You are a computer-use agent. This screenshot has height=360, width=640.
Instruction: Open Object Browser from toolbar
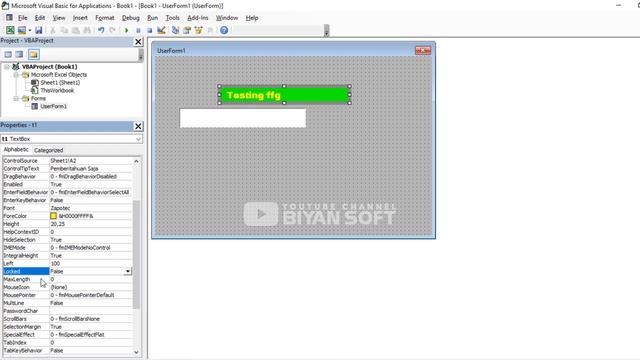coord(198,30)
